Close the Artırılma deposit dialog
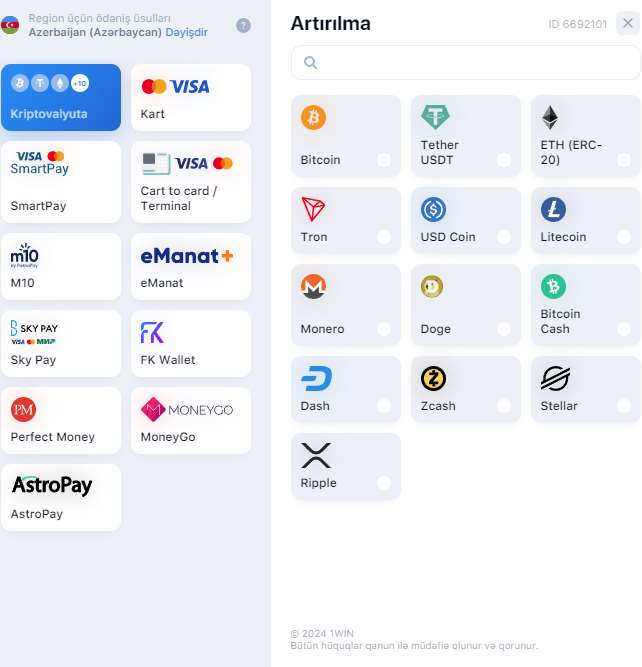 tap(628, 23)
